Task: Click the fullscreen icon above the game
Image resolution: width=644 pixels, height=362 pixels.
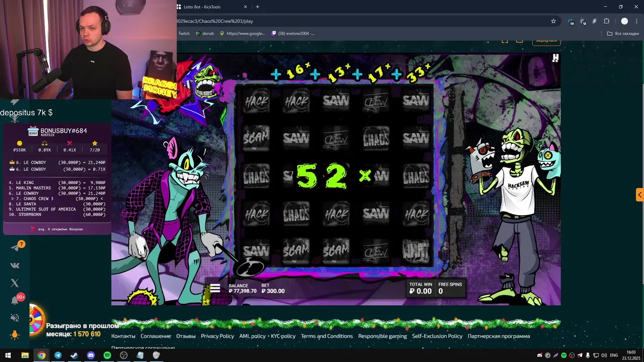Action: click(x=505, y=41)
